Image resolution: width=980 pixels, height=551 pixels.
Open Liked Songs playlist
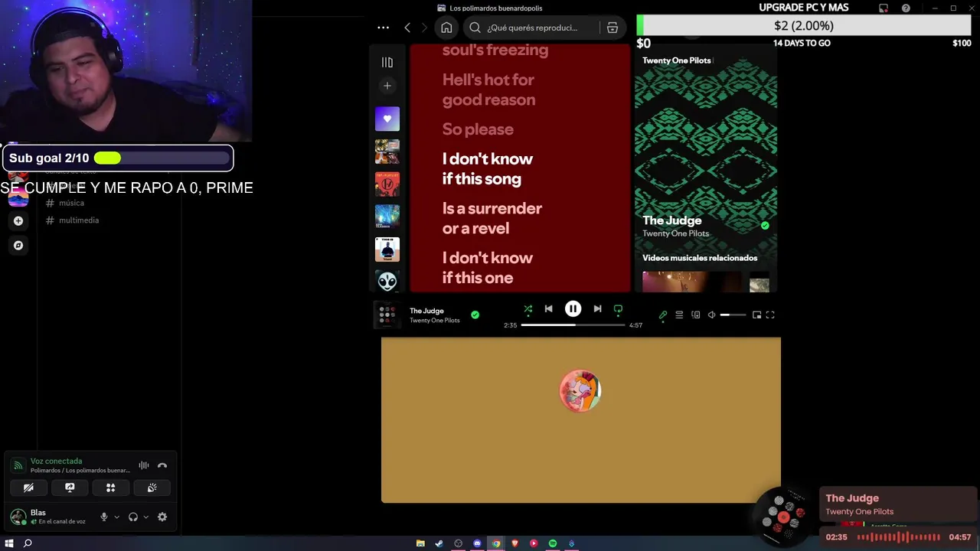pos(387,119)
